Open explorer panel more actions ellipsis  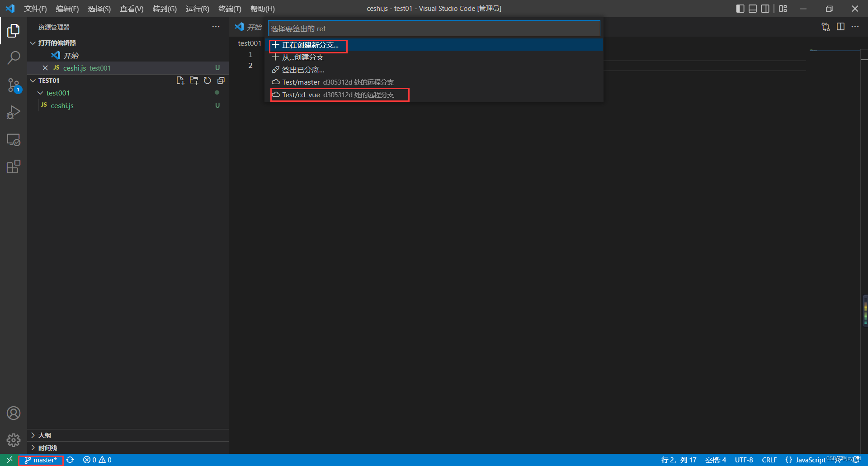(216, 27)
